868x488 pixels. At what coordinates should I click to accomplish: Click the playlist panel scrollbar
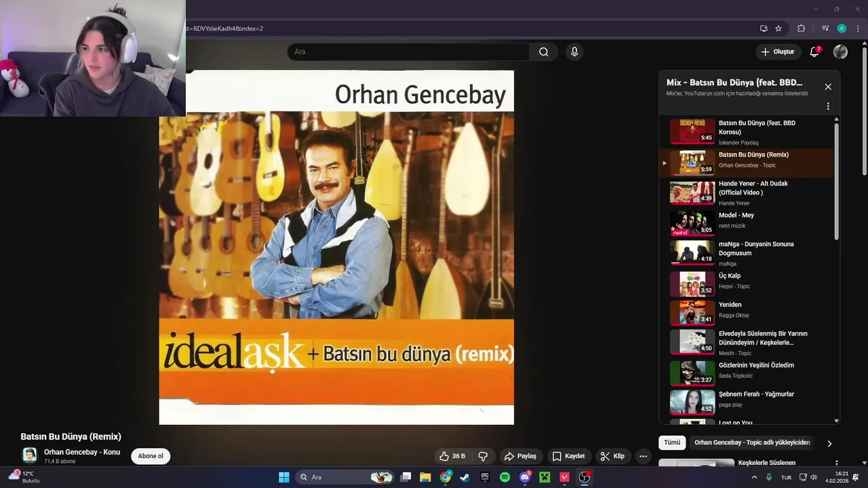pos(836,180)
